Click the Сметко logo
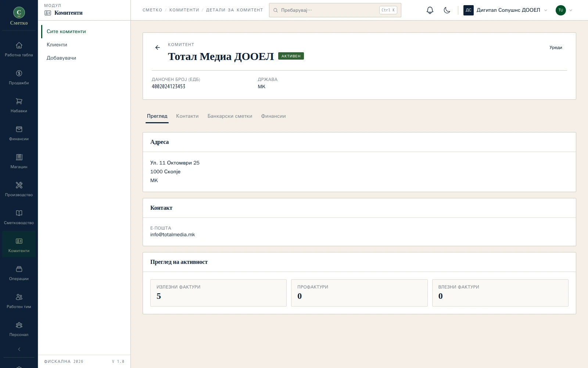The width and height of the screenshot is (588, 368). [x=19, y=16]
